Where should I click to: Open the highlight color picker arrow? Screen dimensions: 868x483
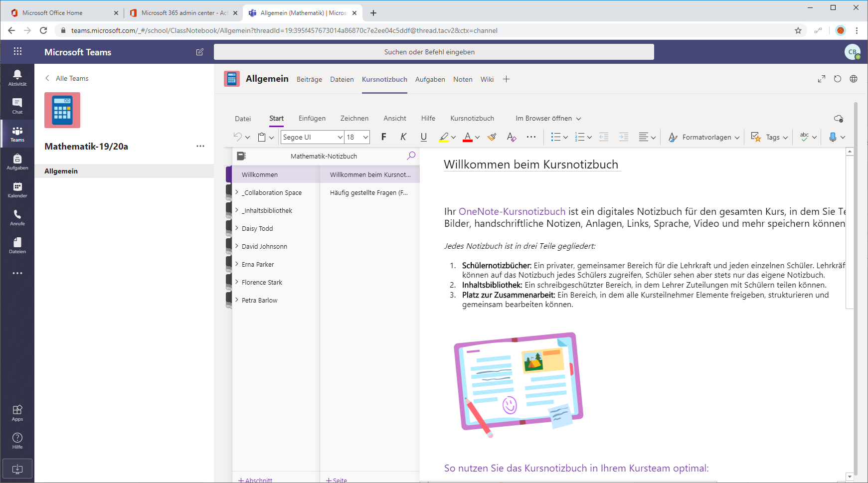(454, 138)
